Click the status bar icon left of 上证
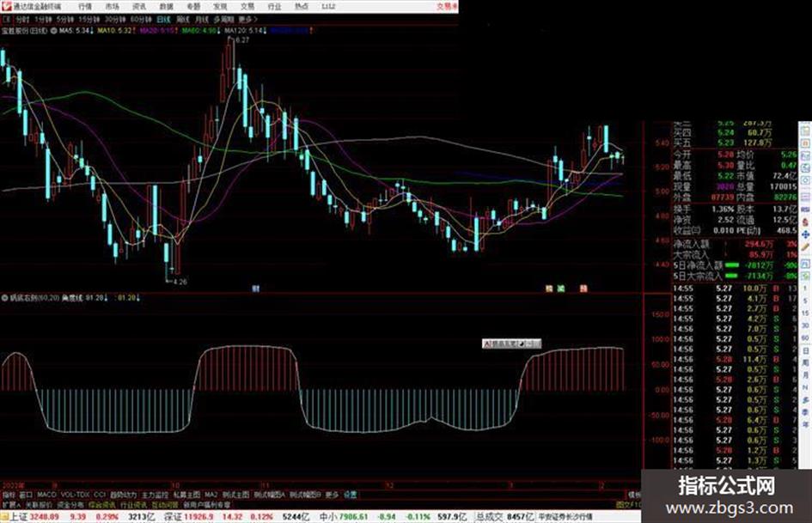This screenshot has height=523, width=812. point(4,517)
